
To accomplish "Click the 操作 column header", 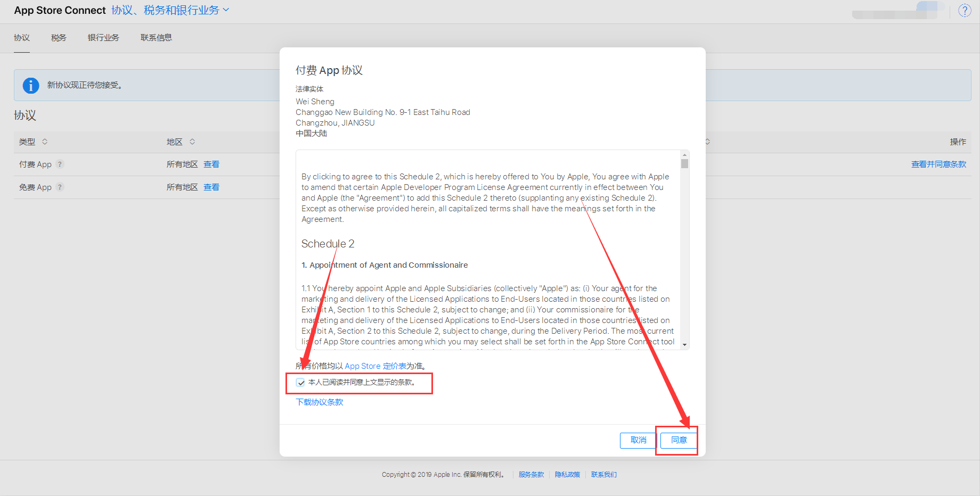I will pyautogui.click(x=958, y=142).
